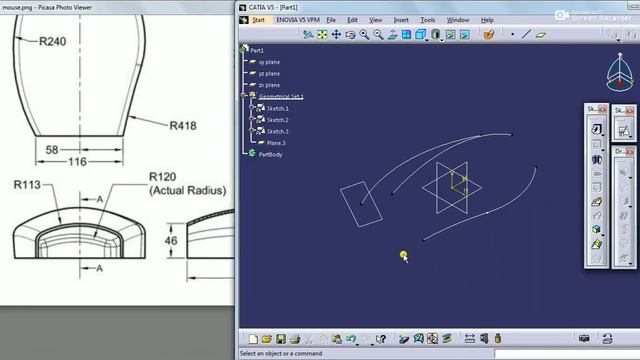Viewport: 640px width, 360px height.
Task: Click the Positioned Sketch icon in second toolbar
Action: point(623,131)
